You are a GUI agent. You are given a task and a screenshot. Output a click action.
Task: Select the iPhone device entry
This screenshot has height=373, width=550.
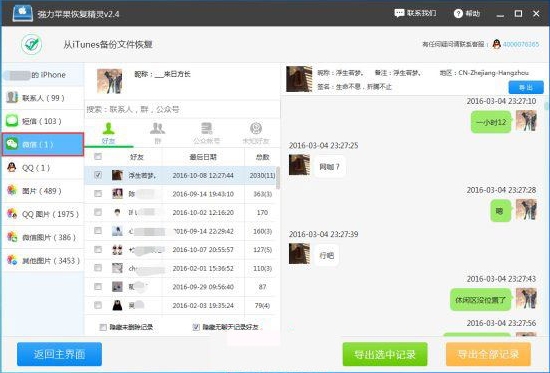click(x=43, y=75)
